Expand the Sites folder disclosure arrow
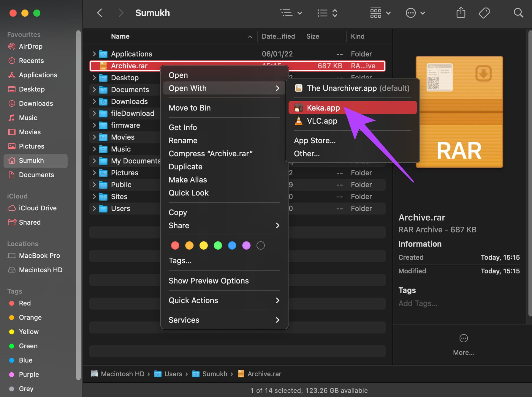The width and height of the screenshot is (532, 397). coord(94,196)
